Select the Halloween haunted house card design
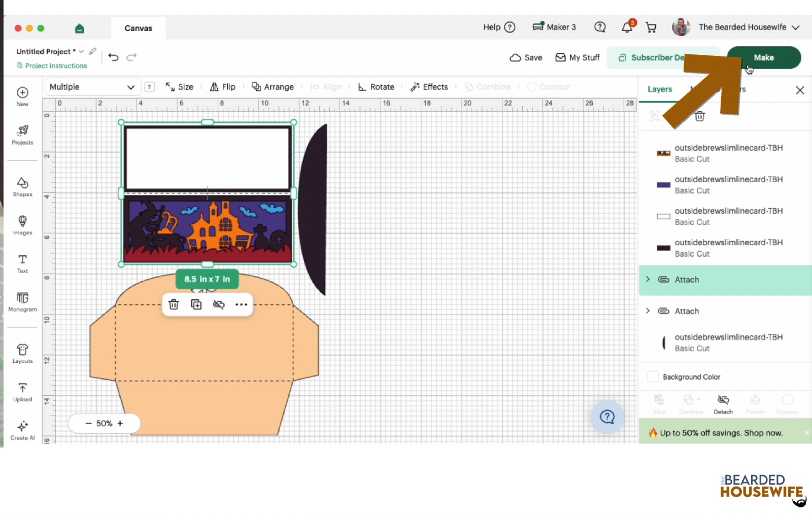 point(208,230)
